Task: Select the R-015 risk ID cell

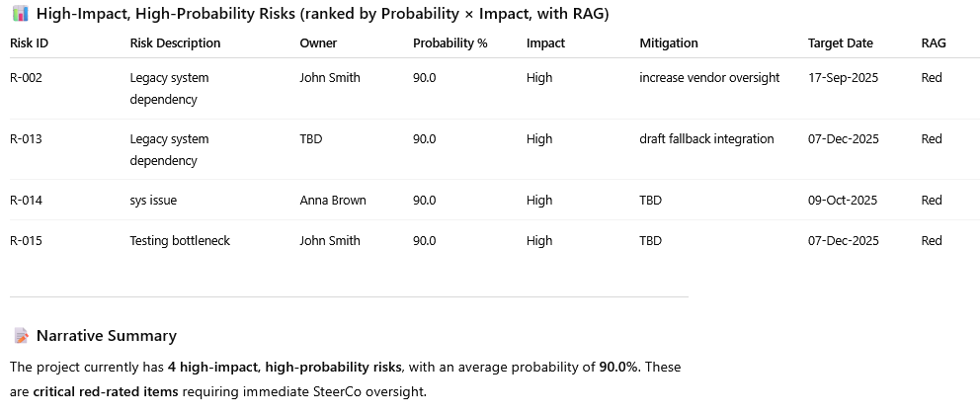Action: tap(27, 241)
